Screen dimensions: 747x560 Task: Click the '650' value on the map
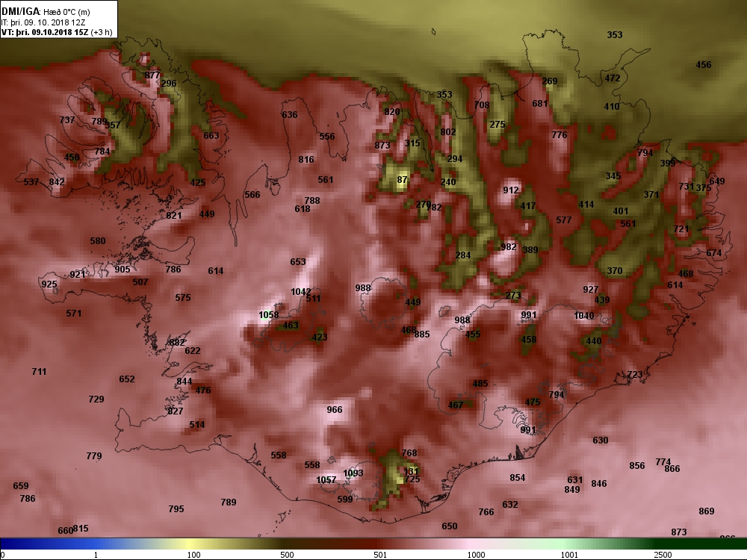(x=449, y=526)
